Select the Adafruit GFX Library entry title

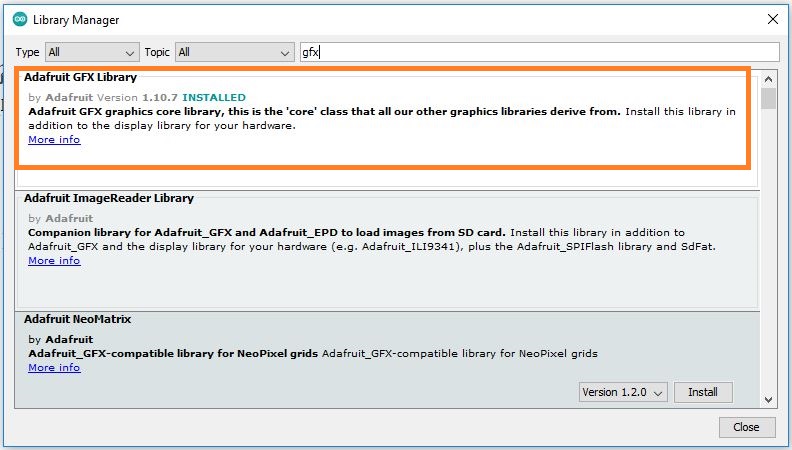80,77
